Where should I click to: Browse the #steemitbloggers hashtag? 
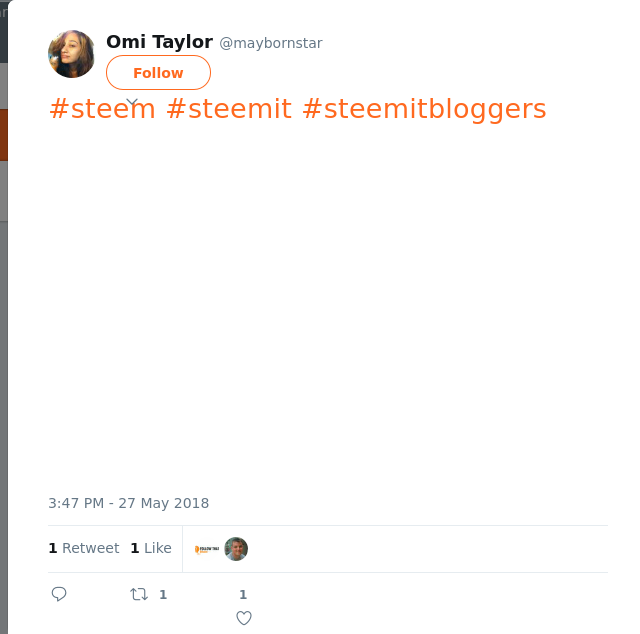[x=423, y=109]
